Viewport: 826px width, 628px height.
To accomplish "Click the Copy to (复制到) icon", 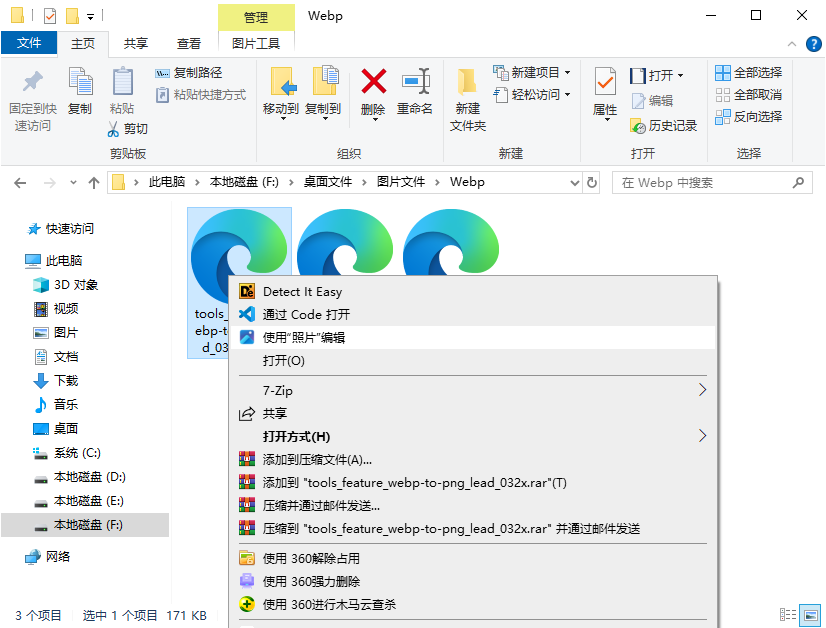I will pyautogui.click(x=325, y=81).
